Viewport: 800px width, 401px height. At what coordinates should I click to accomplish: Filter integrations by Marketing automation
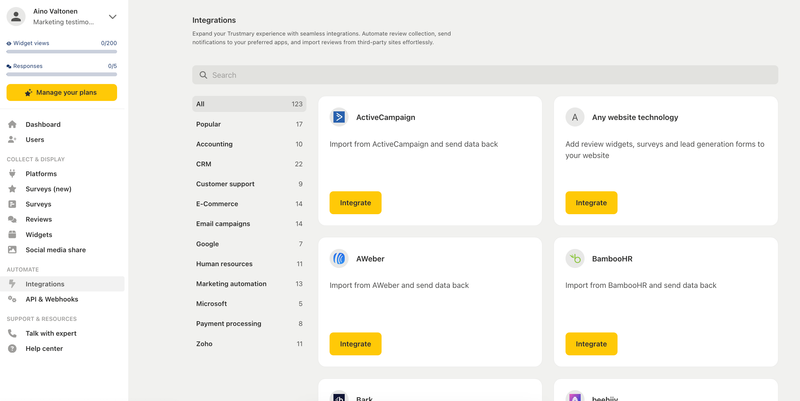249,284
